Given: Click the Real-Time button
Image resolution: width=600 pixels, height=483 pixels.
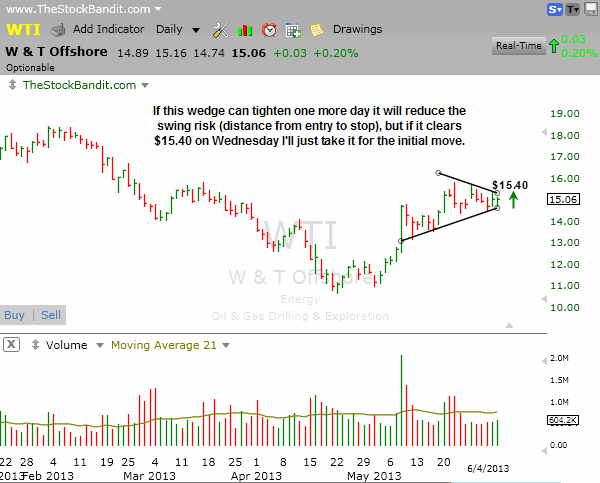Looking at the screenshot, I should click(x=518, y=46).
